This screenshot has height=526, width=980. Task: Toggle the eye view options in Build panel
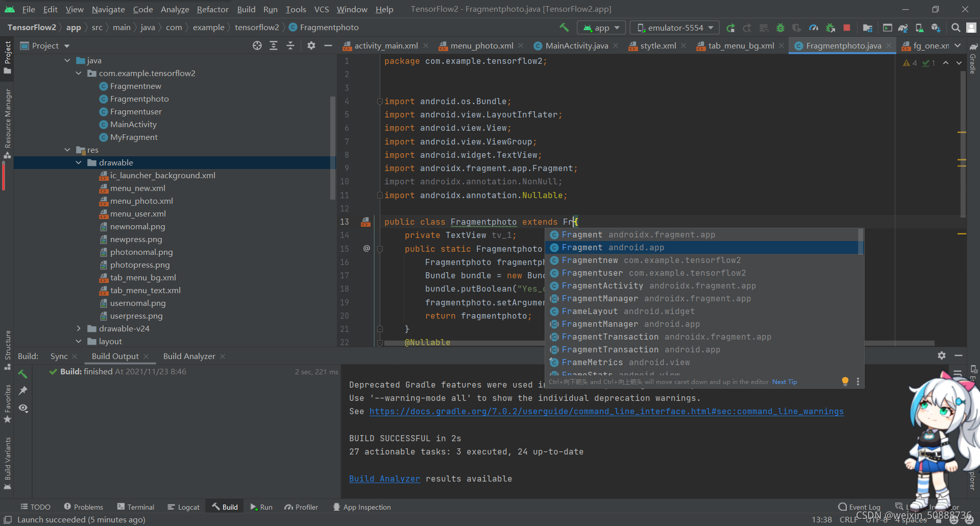23,408
